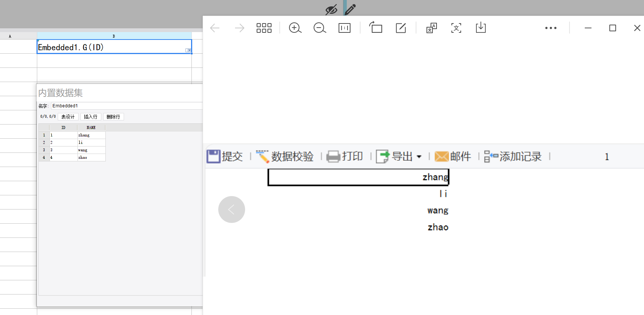Show image at 1:1 actual size
This screenshot has height=315, width=644.
[x=345, y=28]
